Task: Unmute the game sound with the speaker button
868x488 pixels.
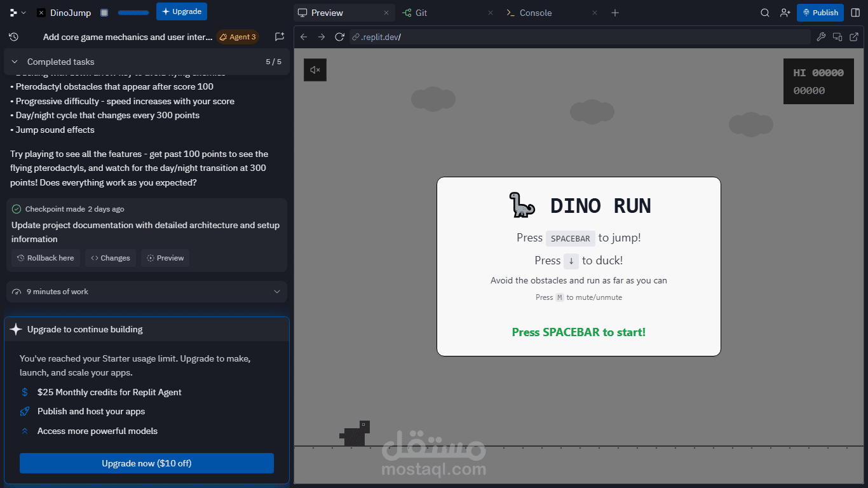Action: (x=315, y=70)
